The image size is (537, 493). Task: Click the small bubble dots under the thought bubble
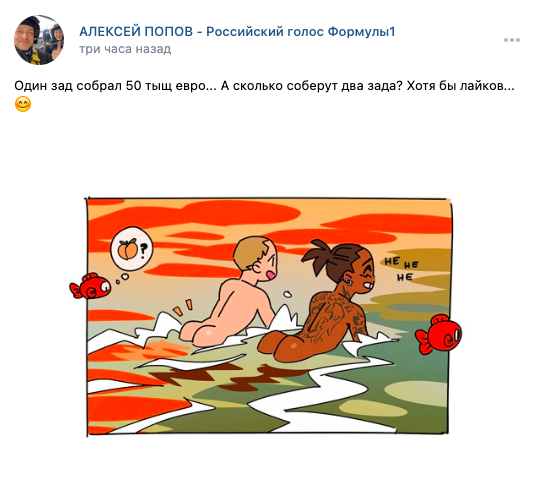point(122,279)
